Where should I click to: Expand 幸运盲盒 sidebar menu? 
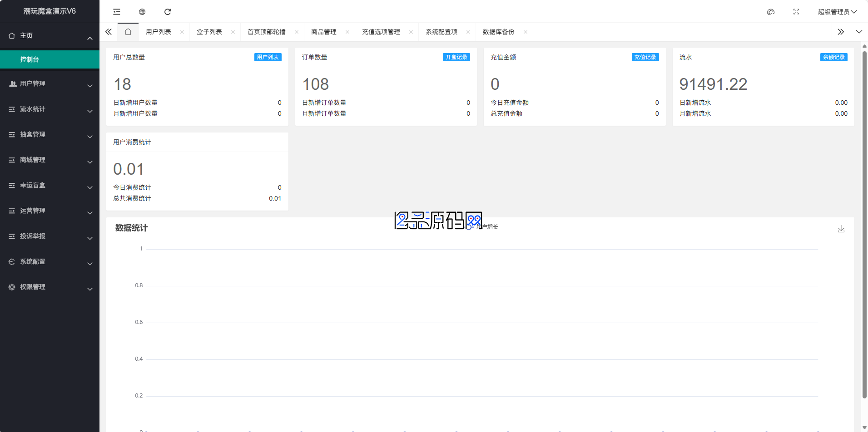50,186
